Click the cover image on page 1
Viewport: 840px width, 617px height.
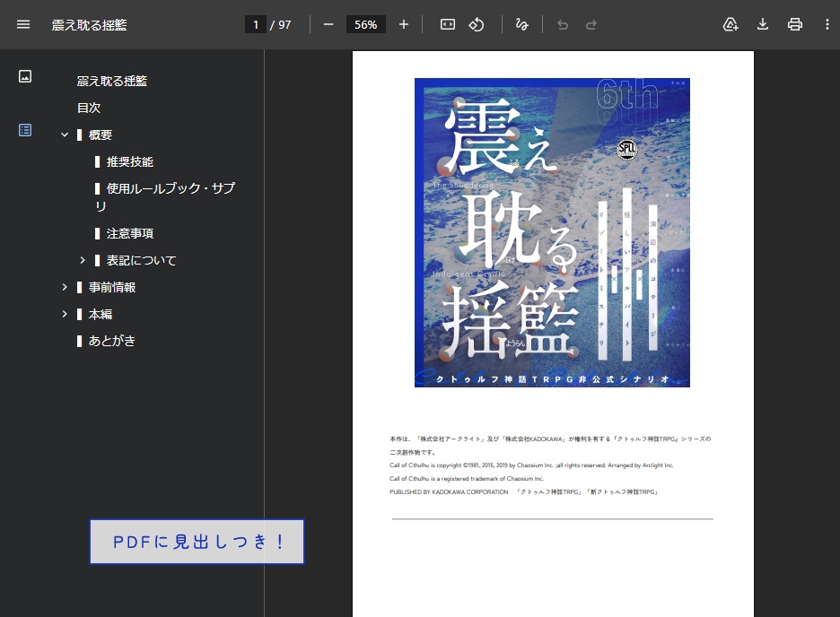tap(552, 233)
